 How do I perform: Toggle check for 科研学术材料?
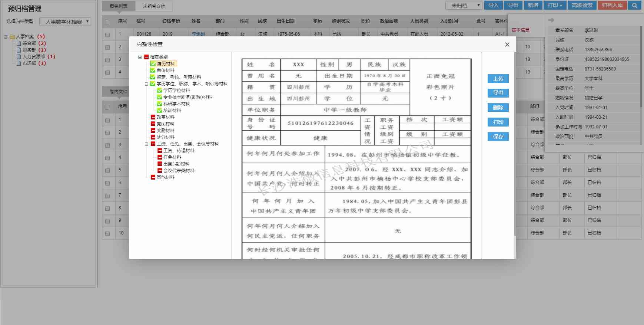(159, 104)
